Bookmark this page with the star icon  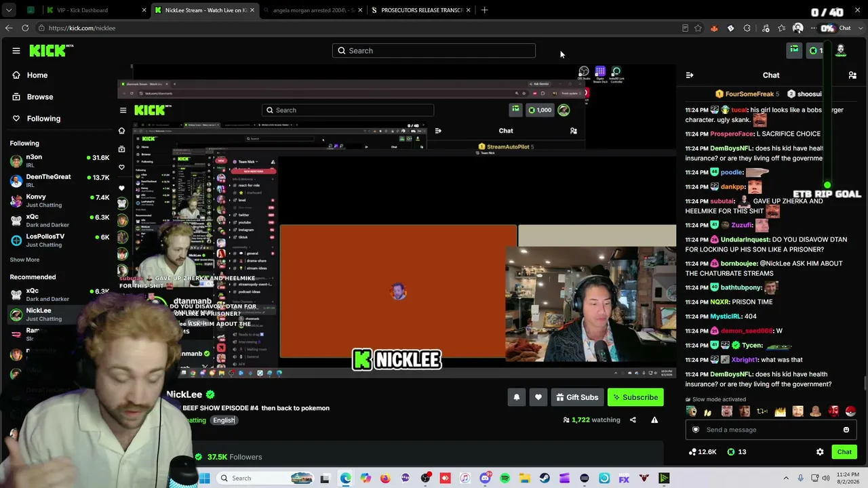(698, 28)
